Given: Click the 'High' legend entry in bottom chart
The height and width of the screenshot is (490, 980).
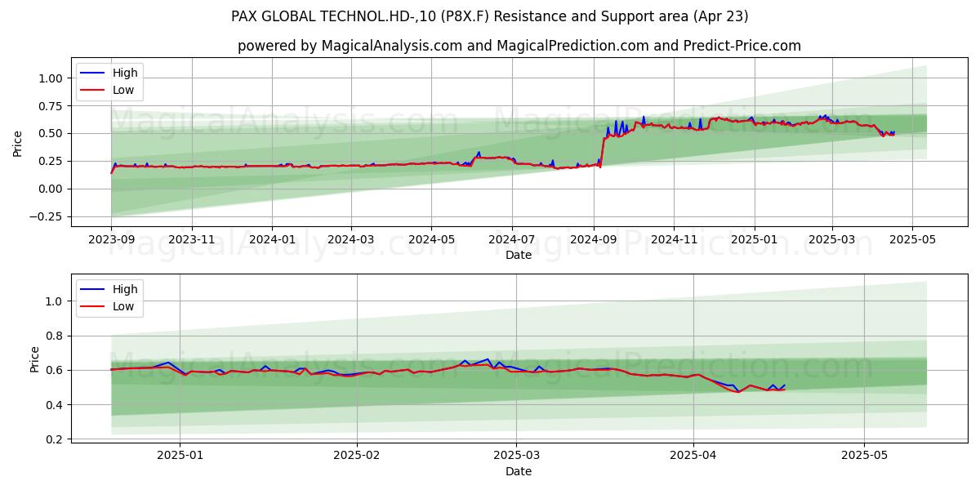Looking at the screenshot, I should [109, 289].
